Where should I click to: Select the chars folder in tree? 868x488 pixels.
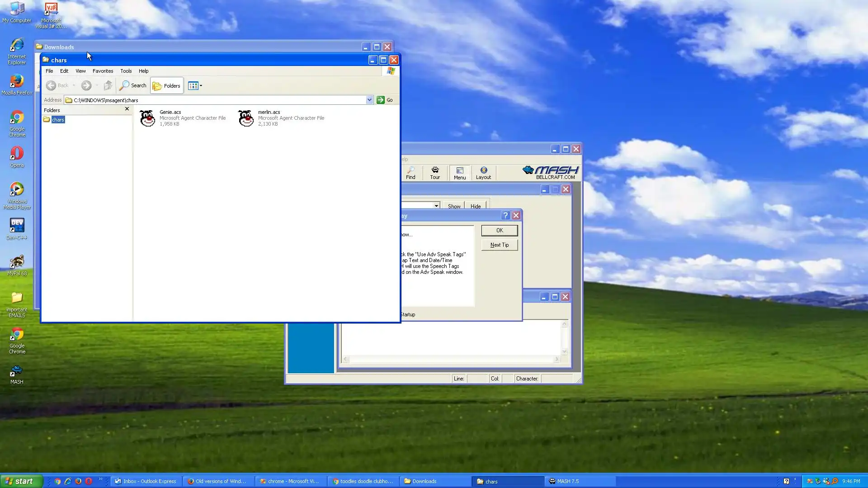coord(58,120)
